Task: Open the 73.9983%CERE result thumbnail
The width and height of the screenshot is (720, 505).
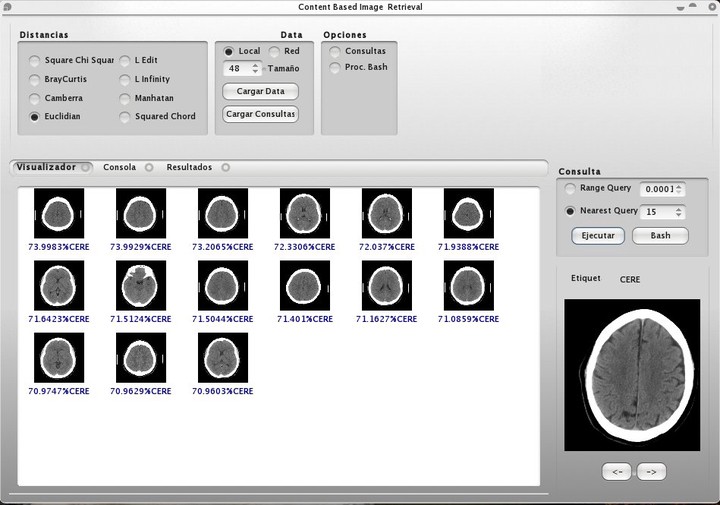Action: (59, 213)
